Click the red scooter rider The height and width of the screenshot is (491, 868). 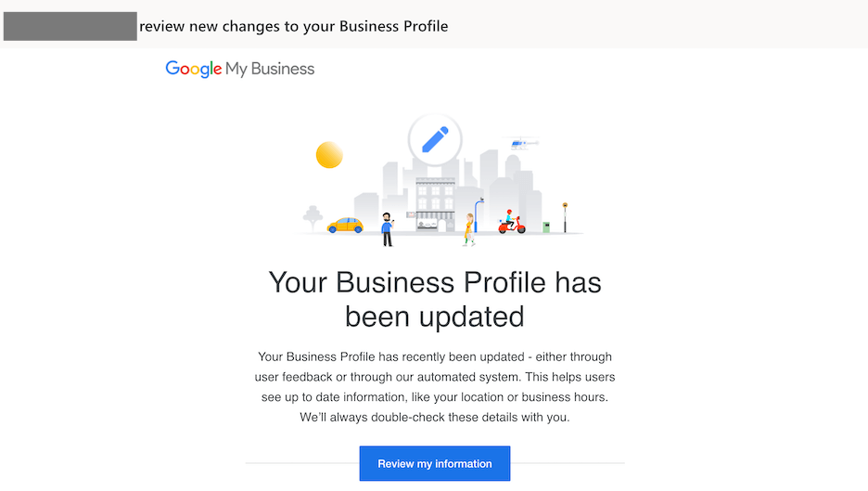[512, 222]
